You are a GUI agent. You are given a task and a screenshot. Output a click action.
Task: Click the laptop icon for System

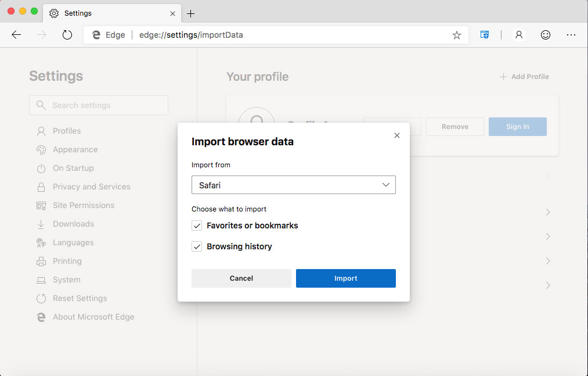point(41,280)
